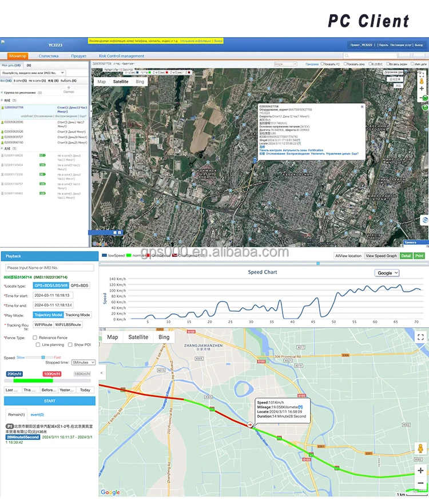Click the mileage help question mark link
The width and height of the screenshot is (429, 504).
click(x=300, y=407)
